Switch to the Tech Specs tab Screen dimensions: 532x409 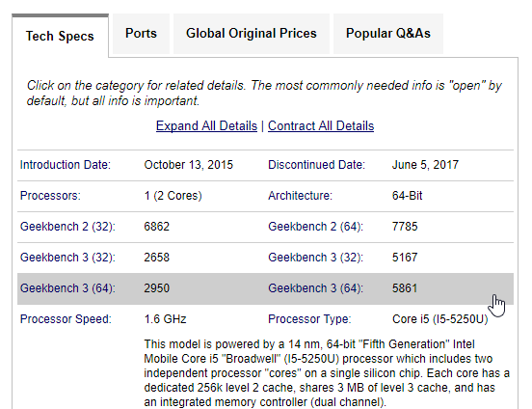click(60, 36)
